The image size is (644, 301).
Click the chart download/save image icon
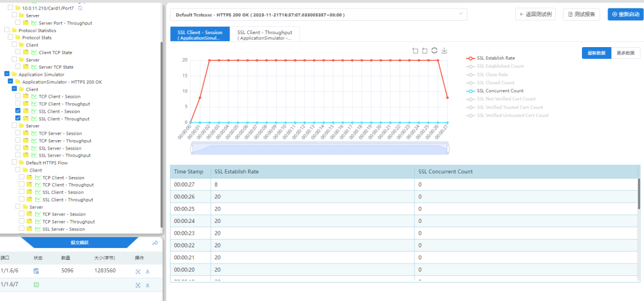coord(444,51)
